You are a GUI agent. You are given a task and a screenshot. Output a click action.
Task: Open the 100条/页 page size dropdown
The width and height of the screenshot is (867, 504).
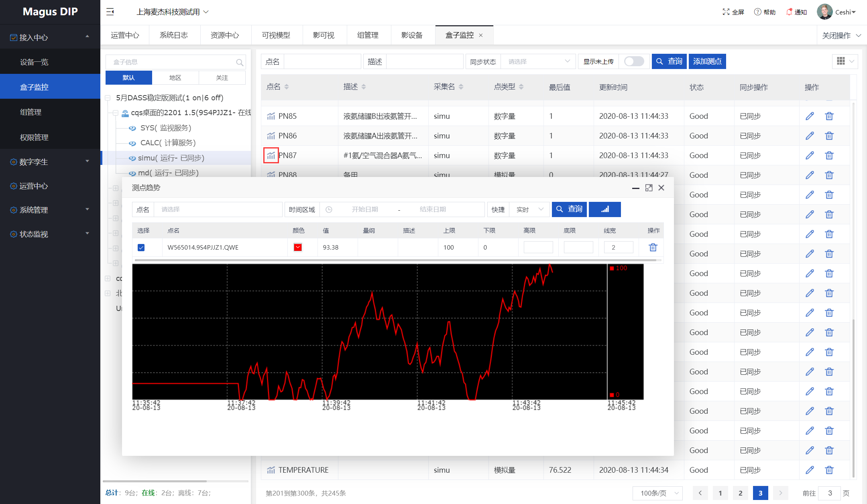[657, 493]
